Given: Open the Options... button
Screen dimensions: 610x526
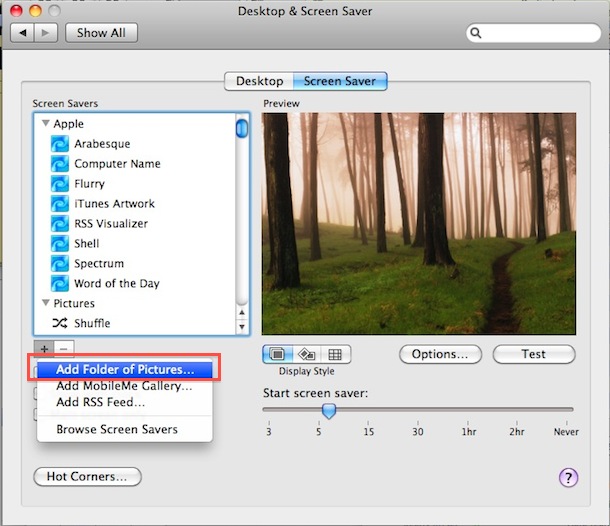Looking at the screenshot, I should click(x=440, y=354).
